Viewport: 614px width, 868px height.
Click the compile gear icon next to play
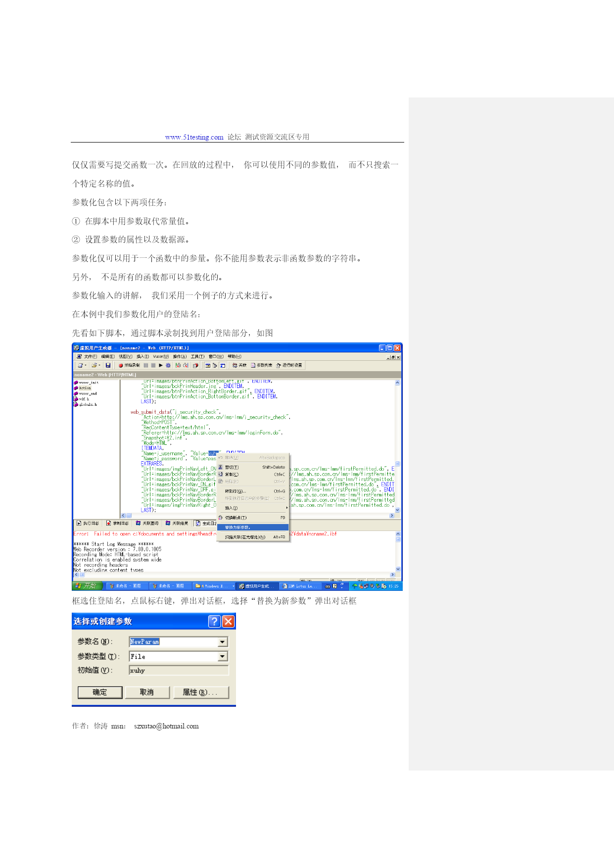pyautogui.click(x=168, y=365)
